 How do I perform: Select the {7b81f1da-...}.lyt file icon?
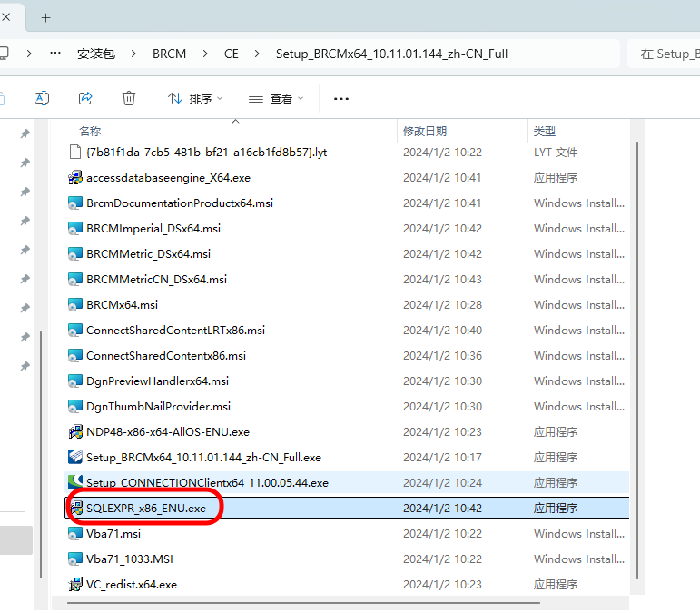coord(75,153)
